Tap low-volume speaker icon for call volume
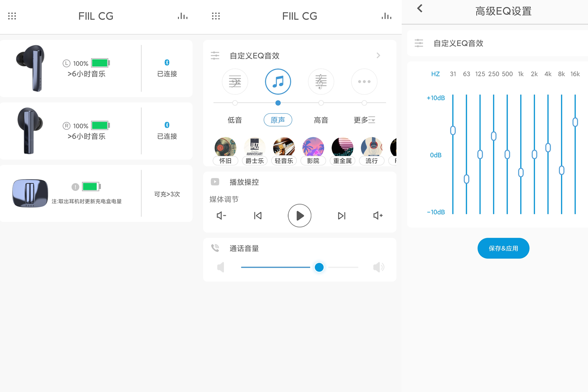 tap(221, 267)
